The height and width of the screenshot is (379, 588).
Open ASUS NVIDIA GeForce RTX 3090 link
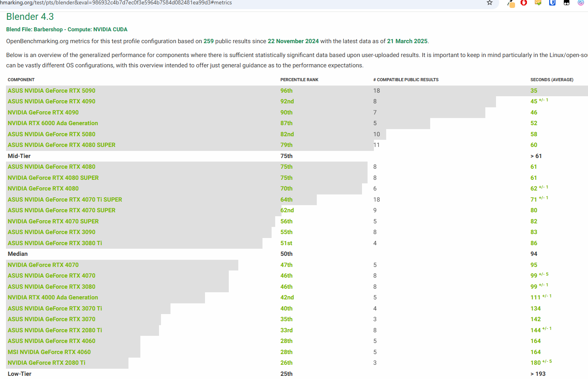tap(52, 232)
